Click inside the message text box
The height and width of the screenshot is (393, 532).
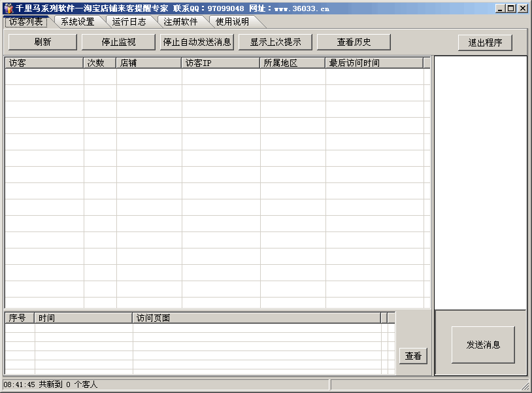point(481,183)
